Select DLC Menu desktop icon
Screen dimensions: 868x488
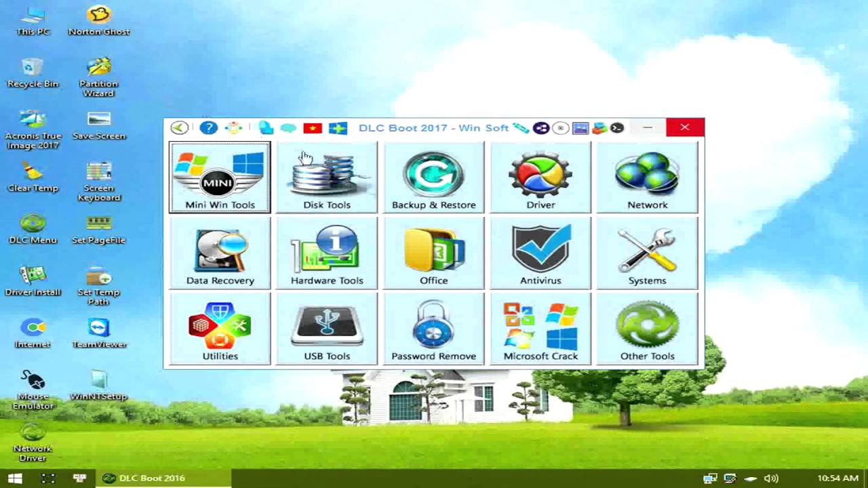33,230
